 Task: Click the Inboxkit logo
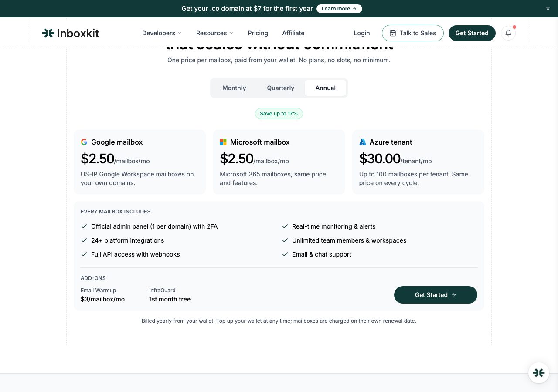click(x=71, y=33)
